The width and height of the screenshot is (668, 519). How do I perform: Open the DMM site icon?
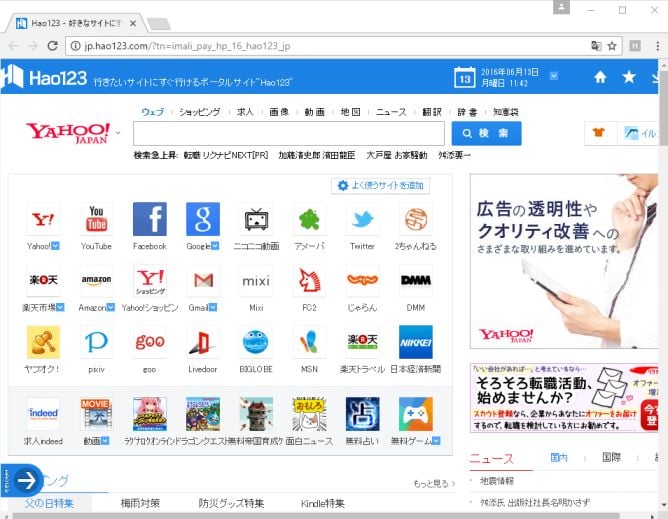[416, 280]
